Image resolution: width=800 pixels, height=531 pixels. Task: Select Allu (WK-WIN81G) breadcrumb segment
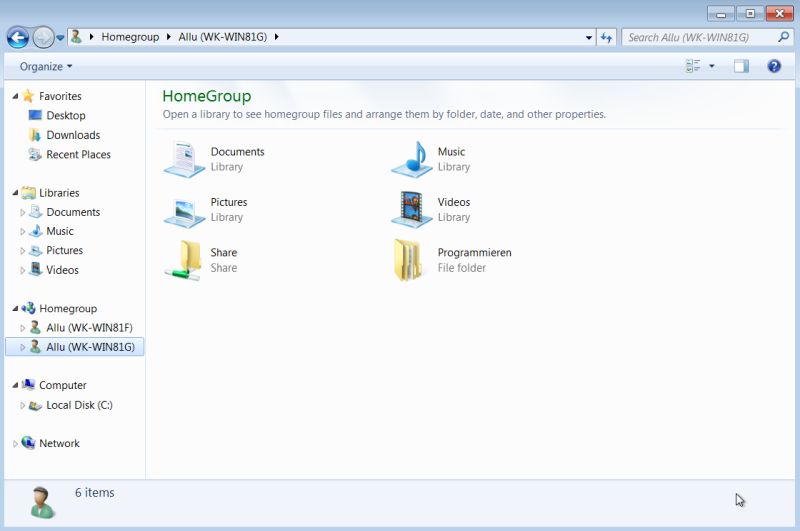pos(222,37)
